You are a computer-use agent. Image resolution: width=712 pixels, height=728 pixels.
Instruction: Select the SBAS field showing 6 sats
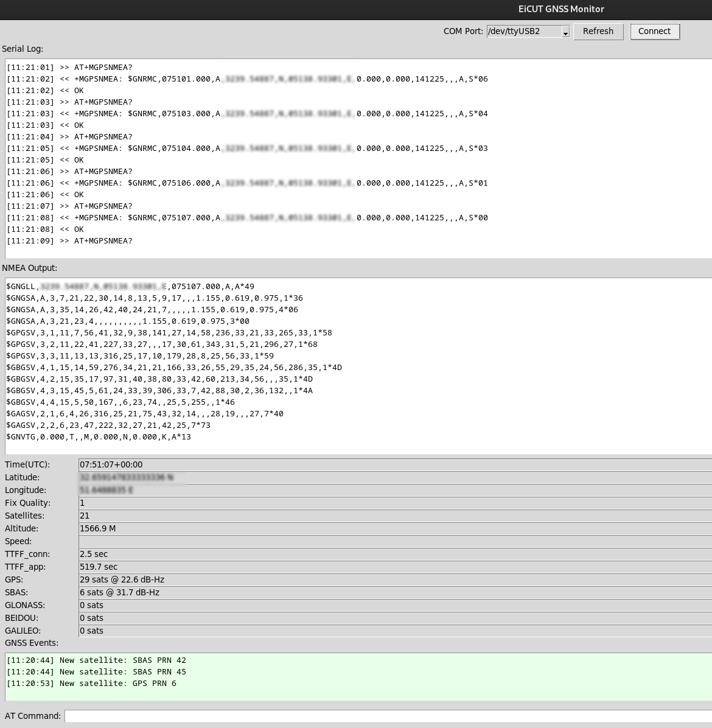tap(243, 592)
